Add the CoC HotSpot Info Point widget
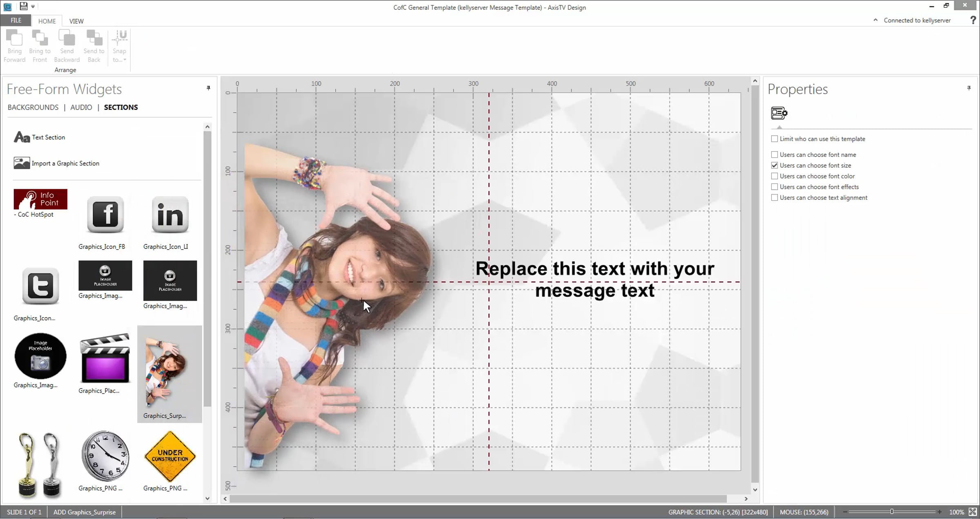The image size is (980, 519). (x=40, y=199)
